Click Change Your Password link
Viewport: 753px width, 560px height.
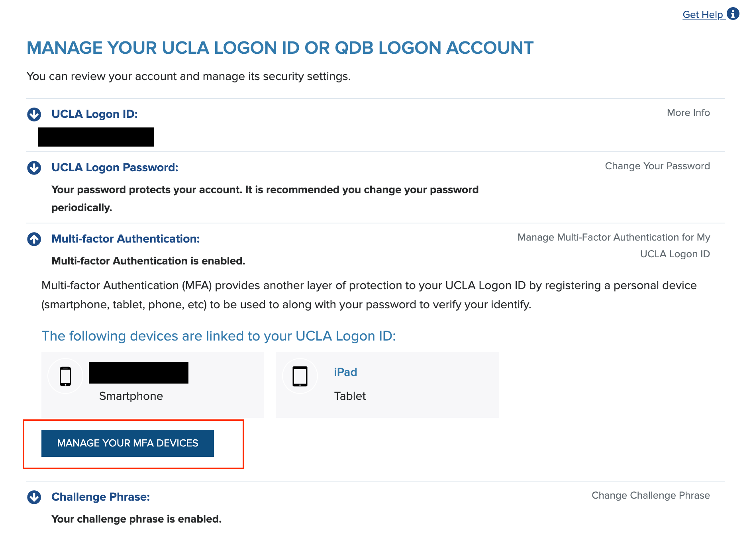click(x=657, y=166)
